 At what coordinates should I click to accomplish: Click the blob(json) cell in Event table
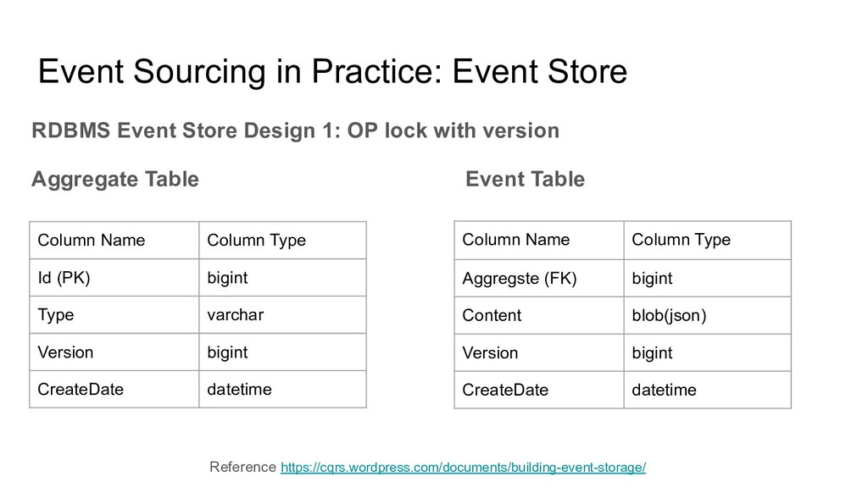coord(707,315)
